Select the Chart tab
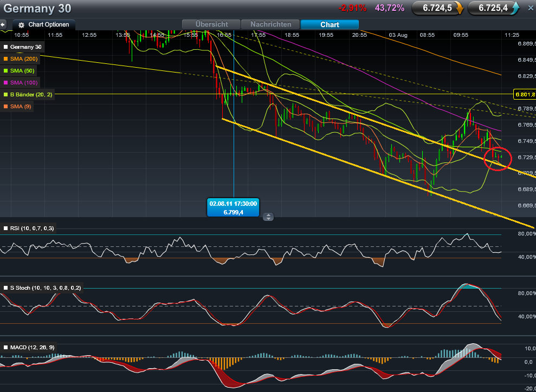 coord(330,24)
